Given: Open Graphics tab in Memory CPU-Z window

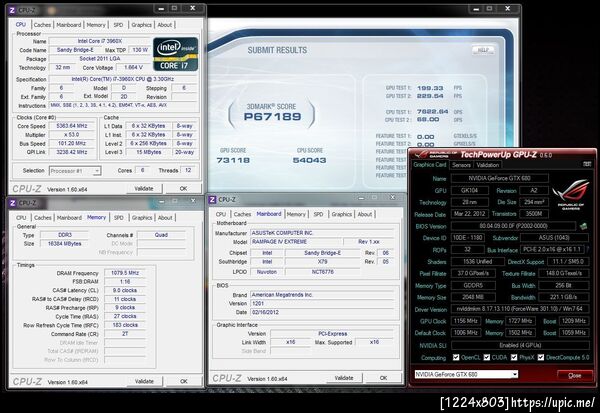Looking at the screenshot, I should pyautogui.click(x=142, y=217).
